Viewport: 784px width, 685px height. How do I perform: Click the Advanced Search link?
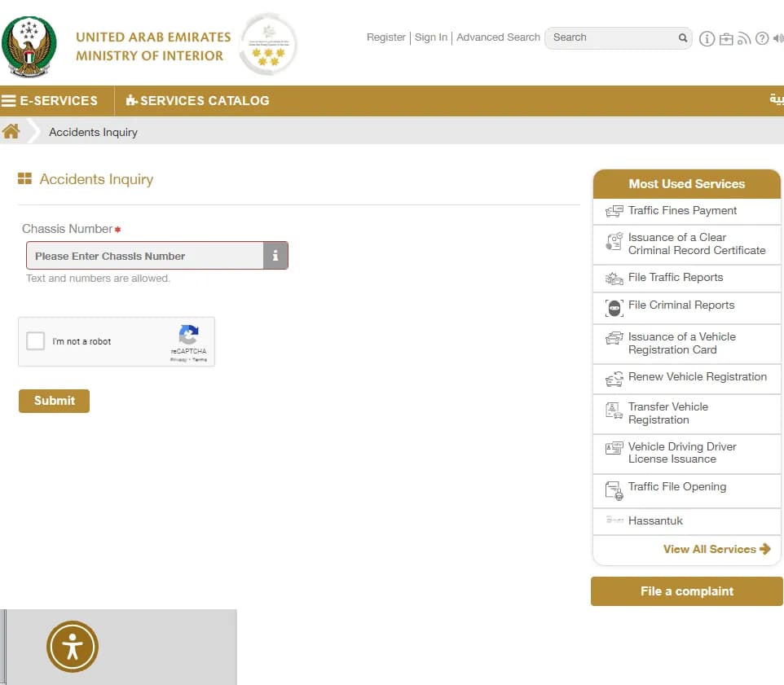coord(498,37)
